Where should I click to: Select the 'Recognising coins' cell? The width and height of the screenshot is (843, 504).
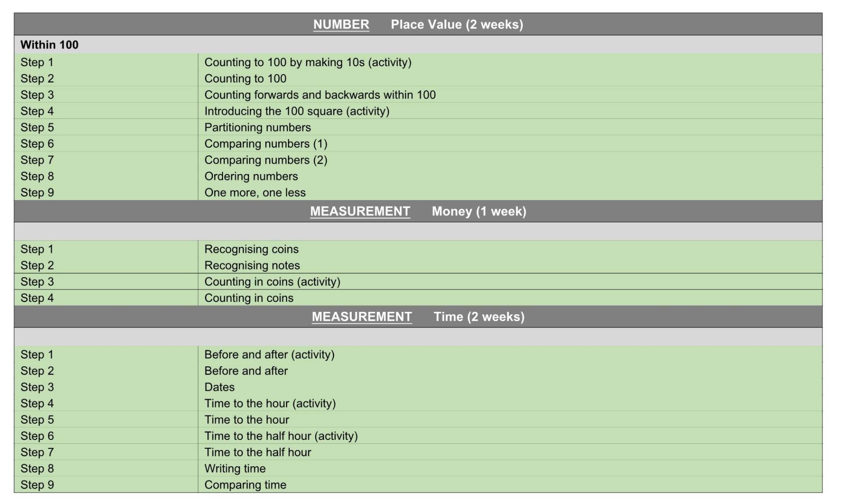pyautogui.click(x=251, y=249)
